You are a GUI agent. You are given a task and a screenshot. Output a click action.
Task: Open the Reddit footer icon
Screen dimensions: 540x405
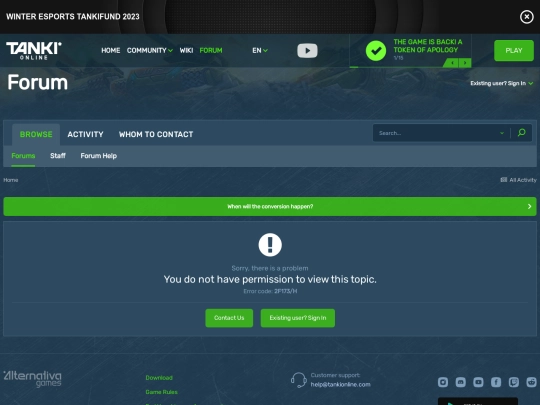531,382
